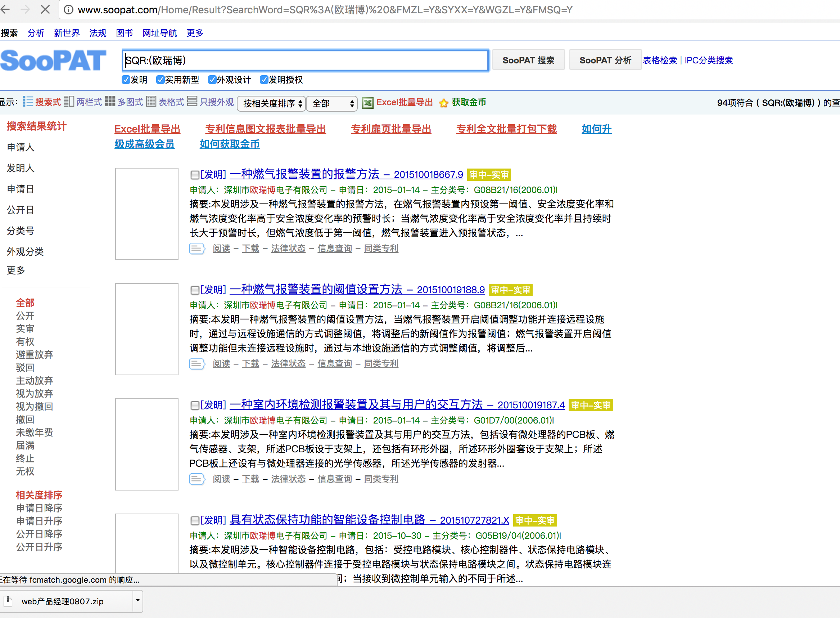Screen dimensions: 840x618
Task: Open the 网址导航 top menu item
Action: [160, 33]
